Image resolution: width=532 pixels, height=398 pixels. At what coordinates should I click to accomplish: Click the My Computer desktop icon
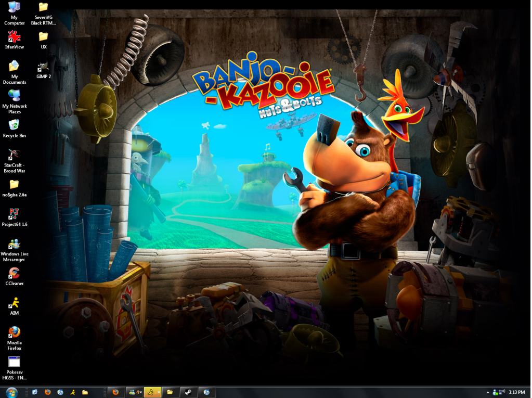click(14, 8)
